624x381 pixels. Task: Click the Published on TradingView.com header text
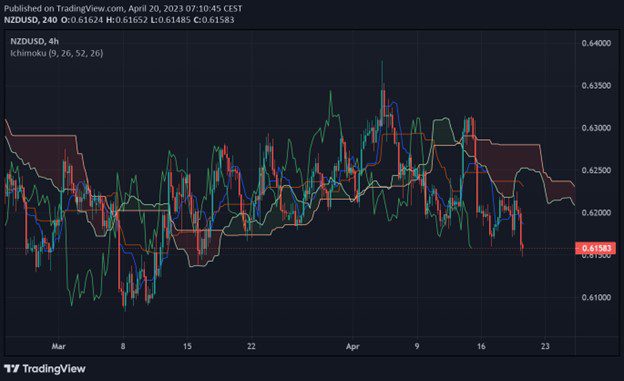click(x=123, y=8)
